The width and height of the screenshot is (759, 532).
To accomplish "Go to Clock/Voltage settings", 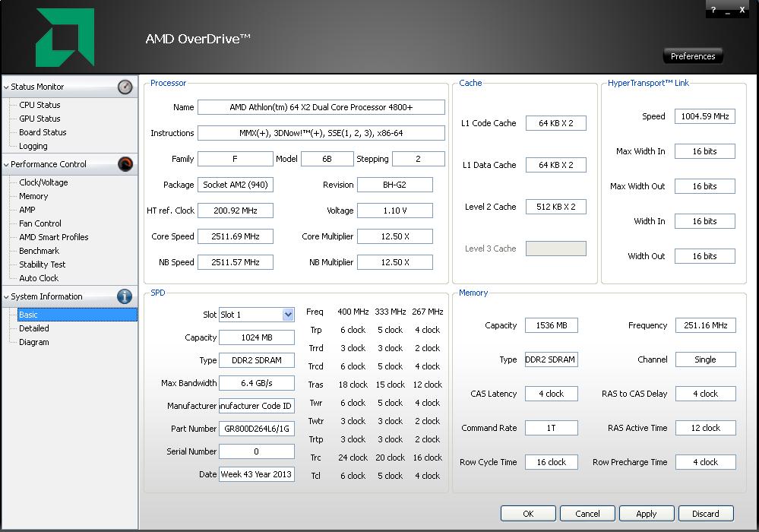I will click(43, 182).
